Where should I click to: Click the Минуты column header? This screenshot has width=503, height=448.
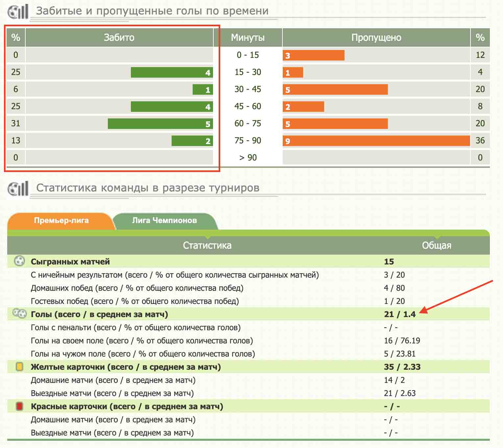pos(248,37)
